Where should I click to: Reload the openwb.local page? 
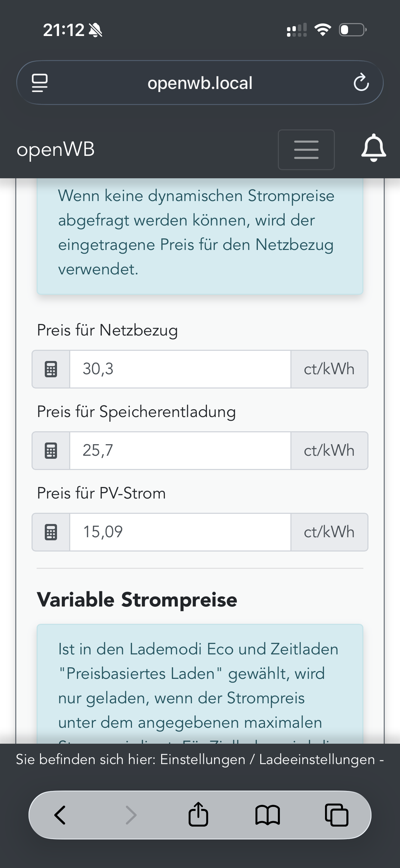click(x=361, y=83)
